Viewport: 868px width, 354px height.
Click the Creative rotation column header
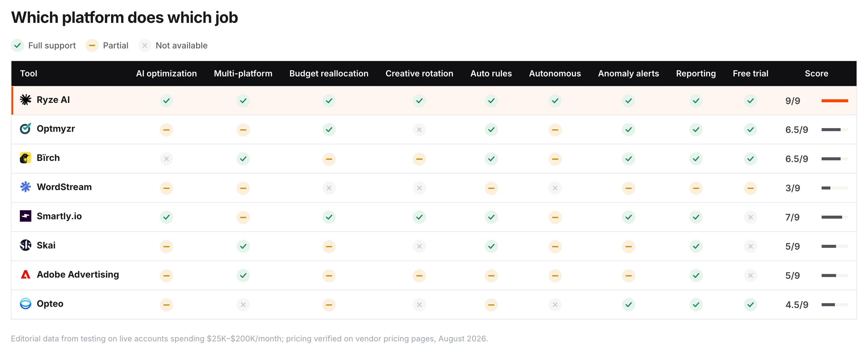[419, 73]
